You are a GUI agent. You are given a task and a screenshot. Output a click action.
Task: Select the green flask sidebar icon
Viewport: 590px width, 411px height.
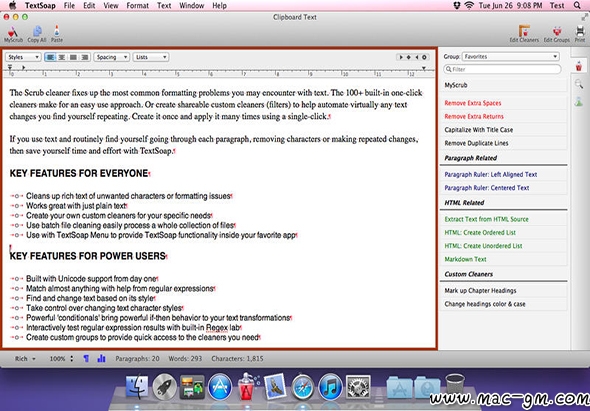coord(579,101)
